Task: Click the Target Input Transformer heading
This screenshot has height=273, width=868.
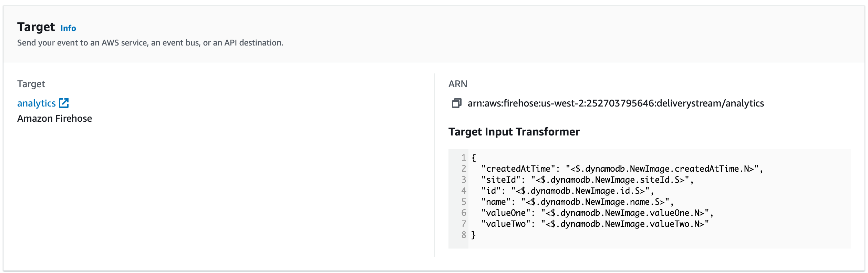Action: tap(514, 132)
